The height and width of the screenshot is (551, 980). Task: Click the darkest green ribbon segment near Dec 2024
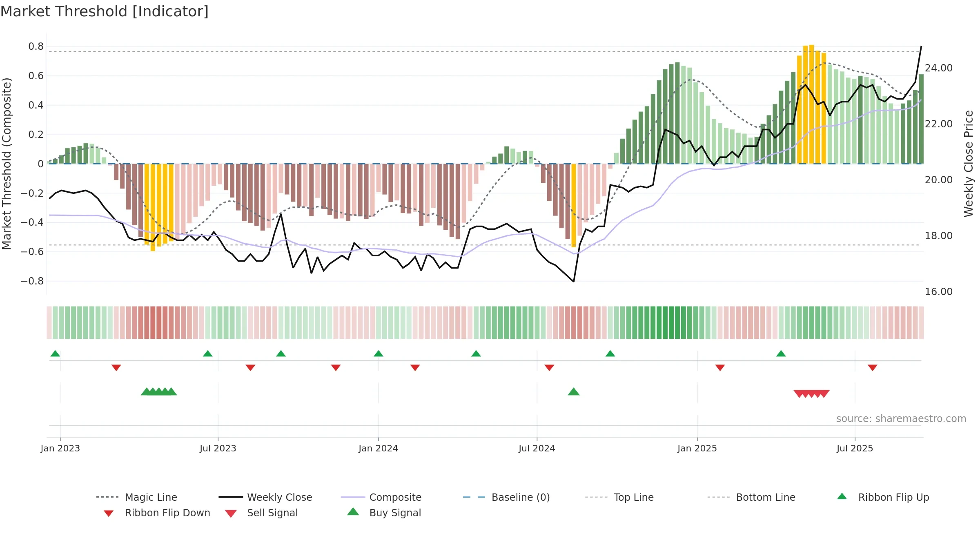(671, 322)
